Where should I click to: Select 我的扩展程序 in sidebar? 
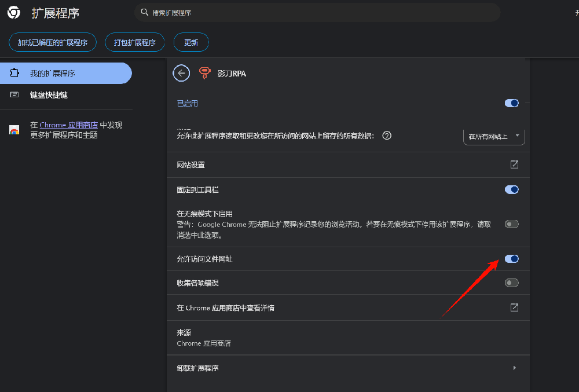[x=66, y=73]
